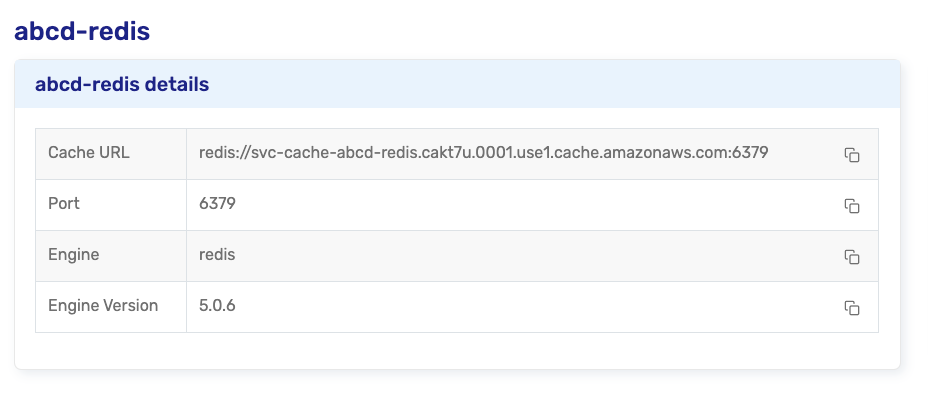Select the Port label cell

[111, 205]
